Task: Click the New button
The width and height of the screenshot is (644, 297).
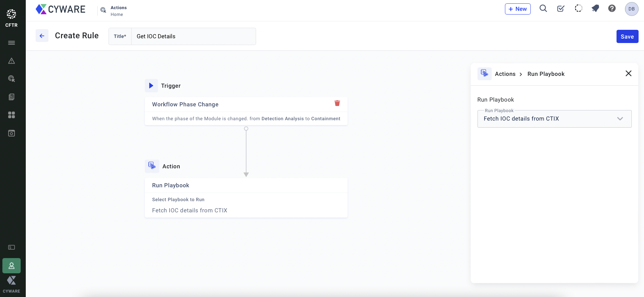Action: click(518, 9)
